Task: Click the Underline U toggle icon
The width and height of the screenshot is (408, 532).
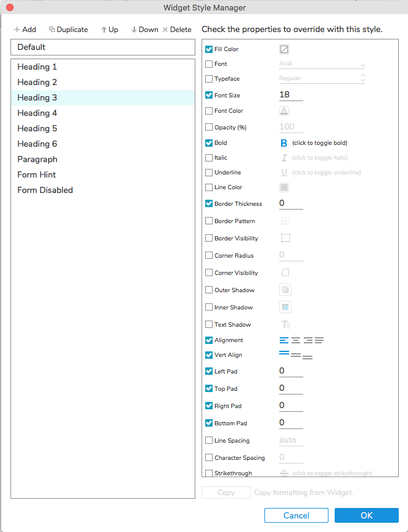Action: 284,173
